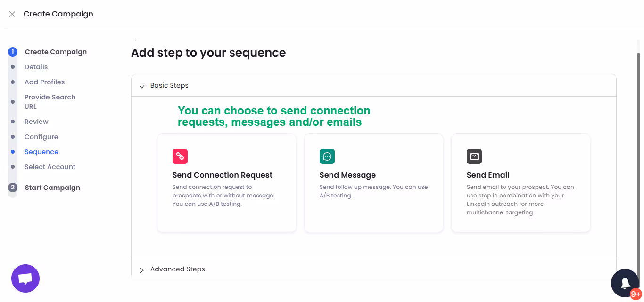644x302 pixels.
Task: Open the Select Account step
Action: [50, 166]
